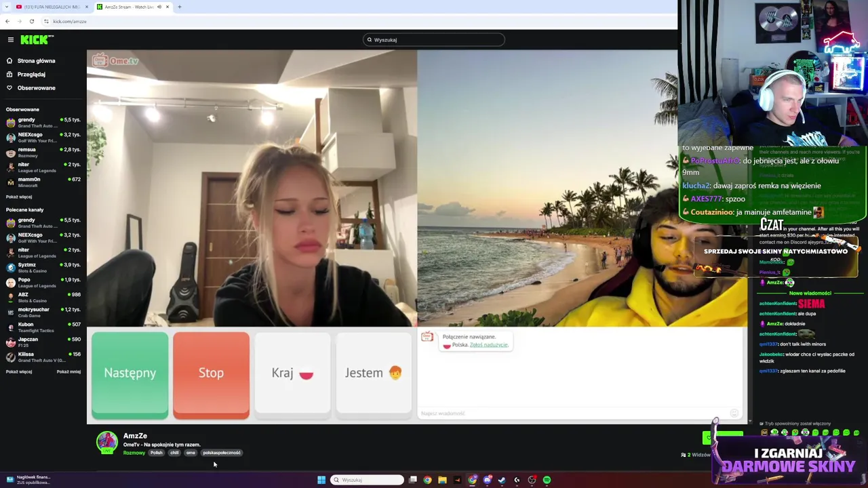
Task: Click the green Następny button
Action: coord(130,375)
